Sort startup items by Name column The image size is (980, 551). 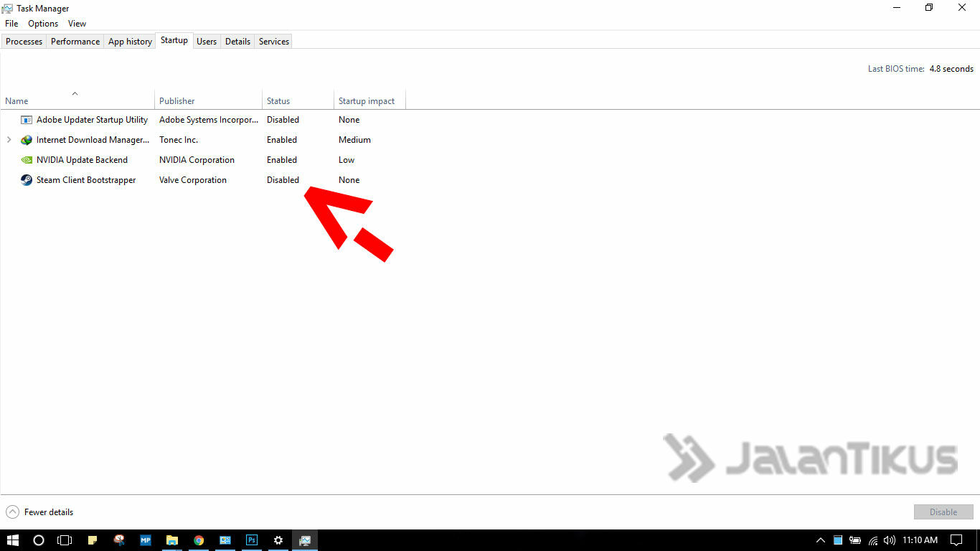(x=77, y=100)
